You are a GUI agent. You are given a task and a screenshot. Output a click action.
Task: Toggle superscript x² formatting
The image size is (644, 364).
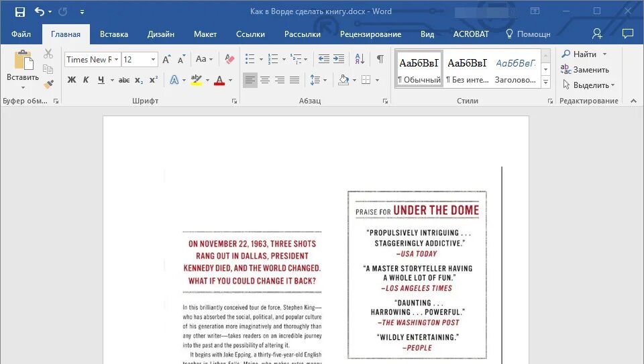tap(153, 80)
